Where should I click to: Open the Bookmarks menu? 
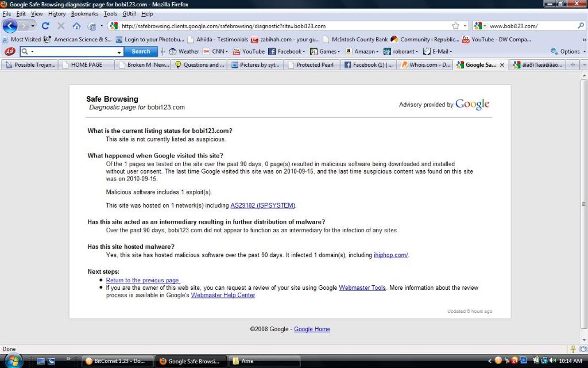(x=85, y=14)
